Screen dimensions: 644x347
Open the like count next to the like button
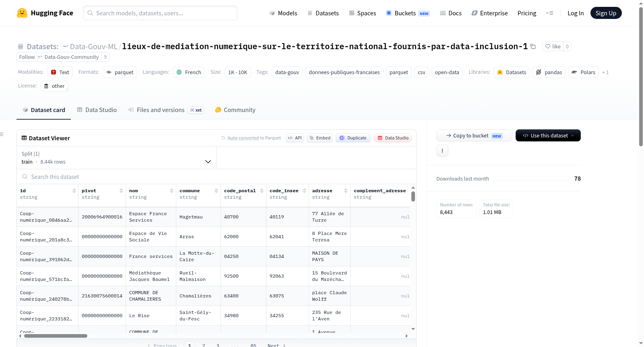pos(567,46)
